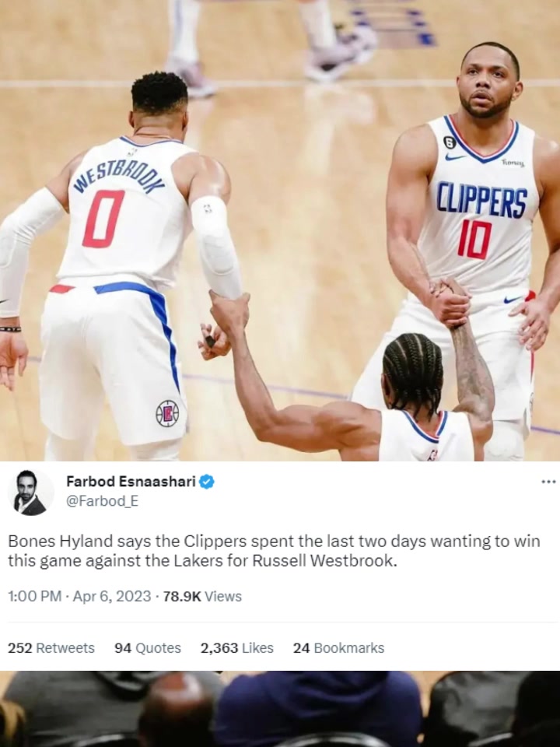Viewport: 560px width, 747px height.
Task: Click the Honey sponsor patch on jersey
Action: (x=513, y=163)
